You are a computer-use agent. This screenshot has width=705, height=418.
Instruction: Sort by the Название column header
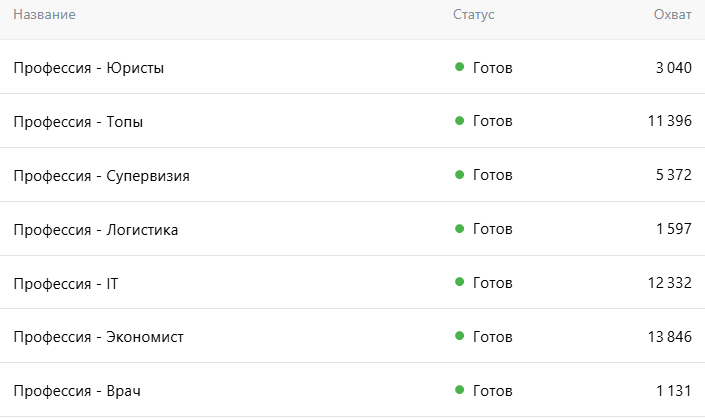[x=44, y=15]
